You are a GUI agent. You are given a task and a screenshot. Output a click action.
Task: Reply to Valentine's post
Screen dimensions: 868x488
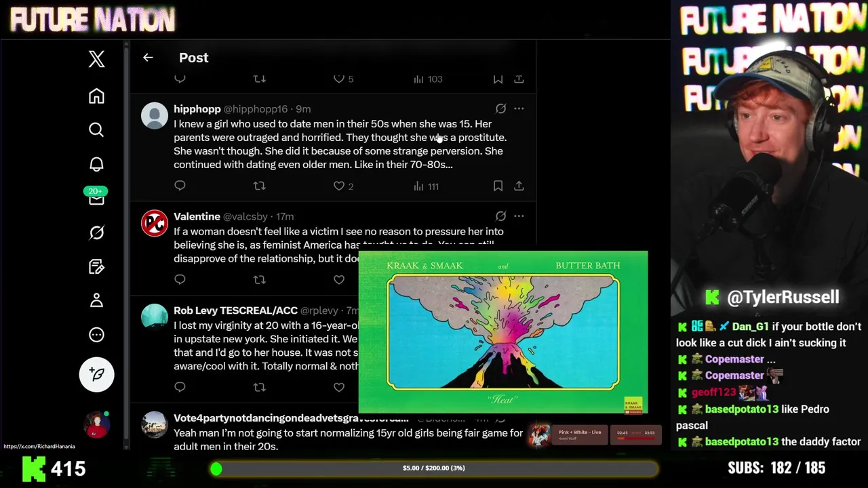pos(180,279)
